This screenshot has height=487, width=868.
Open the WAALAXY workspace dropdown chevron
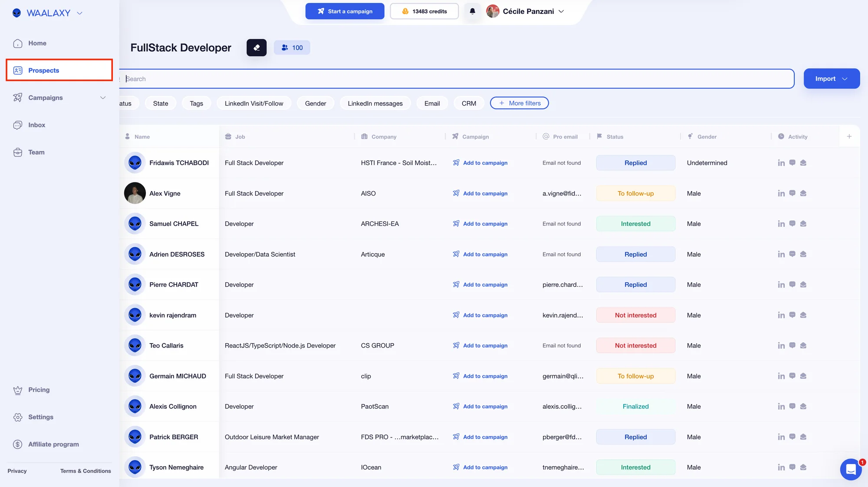pos(79,13)
